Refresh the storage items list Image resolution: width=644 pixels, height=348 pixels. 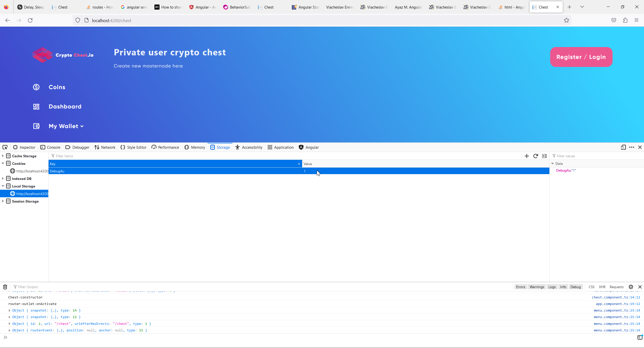pyautogui.click(x=536, y=156)
